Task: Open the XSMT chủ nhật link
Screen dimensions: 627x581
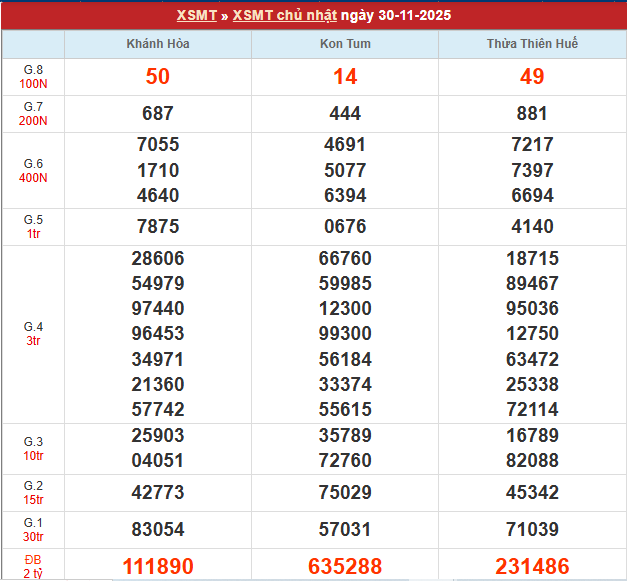Action: click(x=285, y=15)
